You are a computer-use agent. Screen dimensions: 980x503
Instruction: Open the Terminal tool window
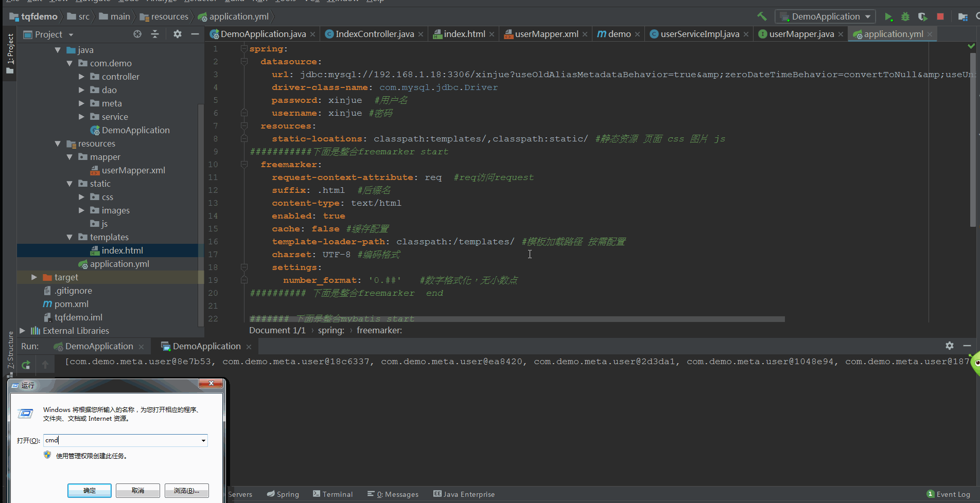pos(332,494)
